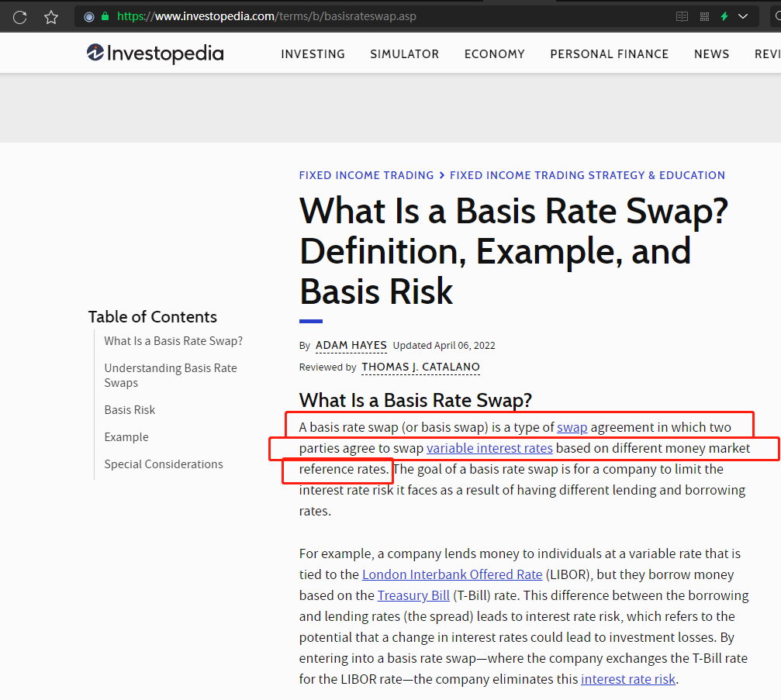Open the SIMULATOR menu

pos(404,53)
